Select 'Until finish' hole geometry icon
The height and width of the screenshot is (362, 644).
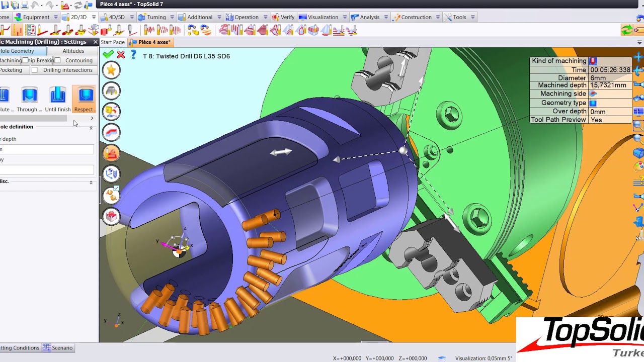click(x=58, y=100)
